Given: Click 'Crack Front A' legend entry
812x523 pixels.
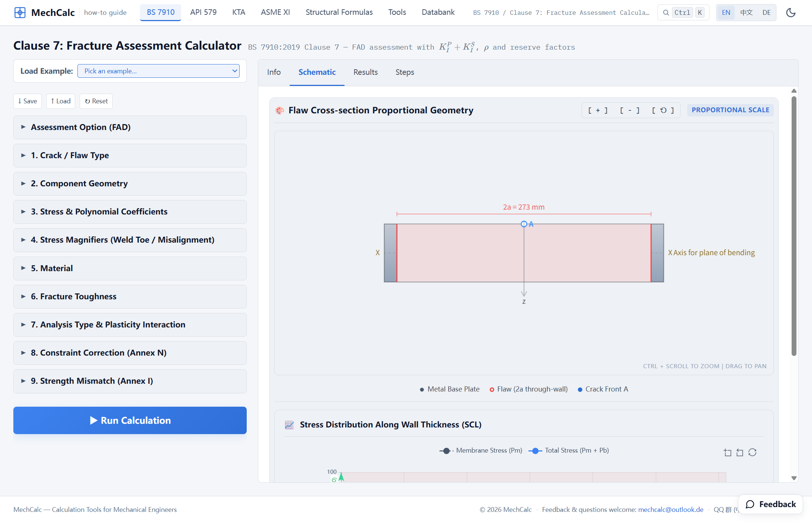Looking at the screenshot, I should pos(603,389).
